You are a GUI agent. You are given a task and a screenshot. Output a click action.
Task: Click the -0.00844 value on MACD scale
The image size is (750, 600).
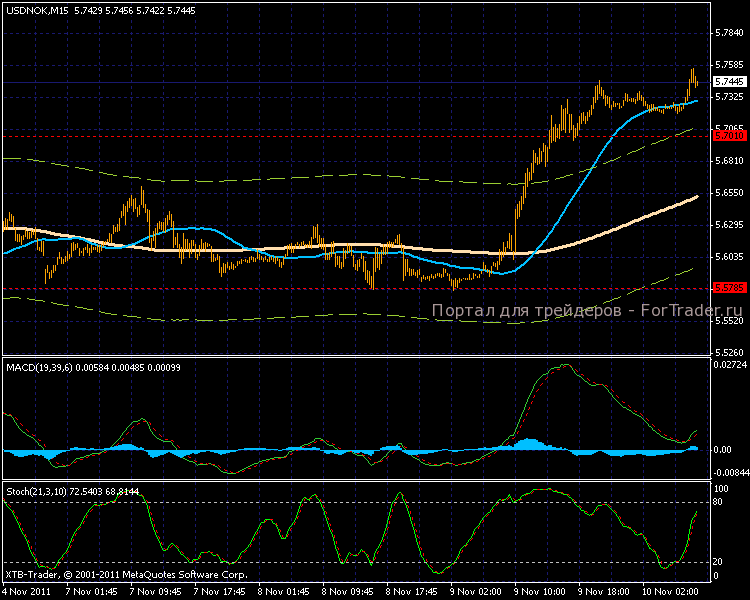728,474
